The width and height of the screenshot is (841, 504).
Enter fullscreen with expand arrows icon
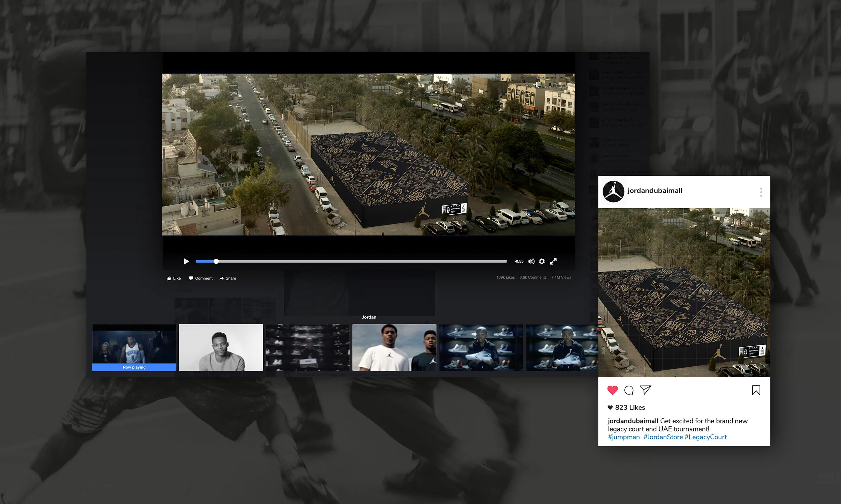(x=553, y=261)
